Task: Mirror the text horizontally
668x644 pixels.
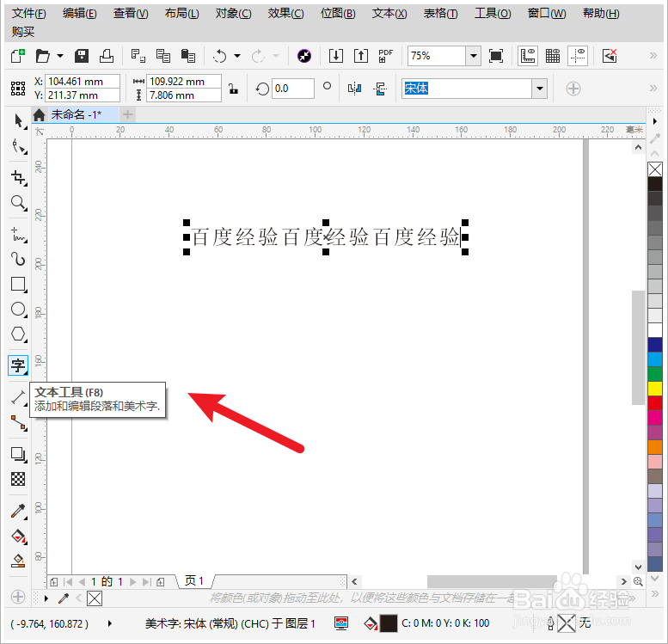Action: click(354, 89)
